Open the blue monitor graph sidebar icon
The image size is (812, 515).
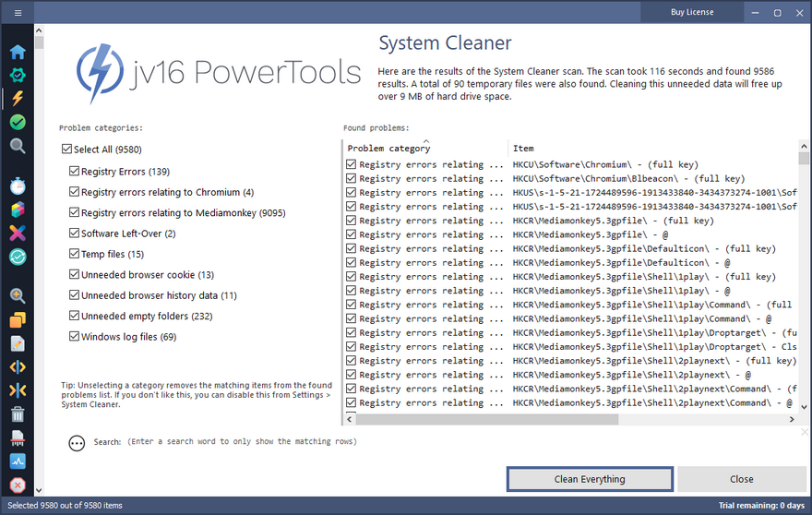[x=18, y=461]
